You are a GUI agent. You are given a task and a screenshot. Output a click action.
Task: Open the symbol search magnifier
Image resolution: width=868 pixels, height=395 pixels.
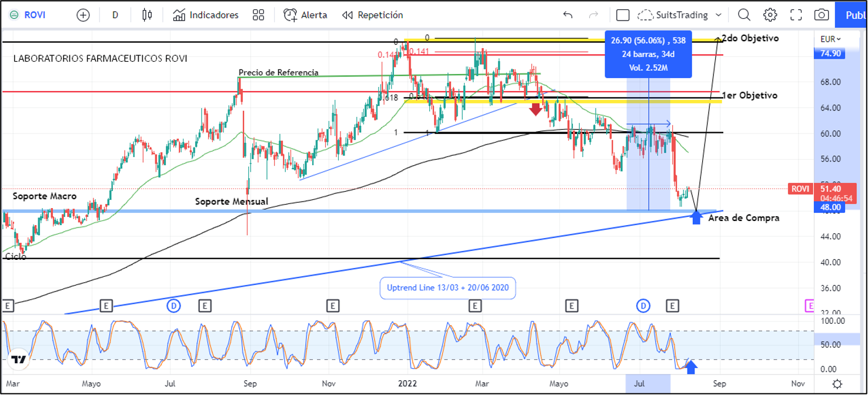(x=744, y=15)
